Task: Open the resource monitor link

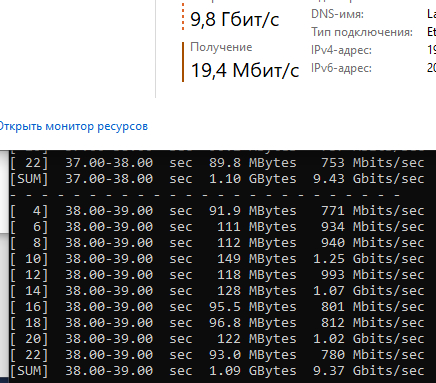Action: click(x=73, y=127)
